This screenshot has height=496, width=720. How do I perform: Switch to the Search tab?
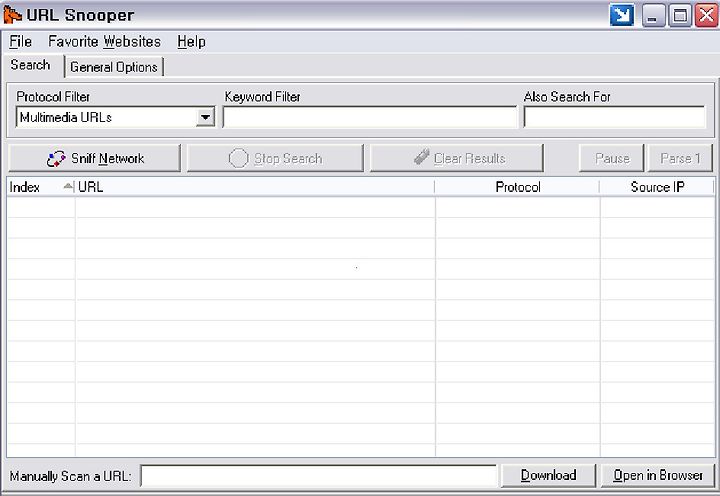point(30,65)
